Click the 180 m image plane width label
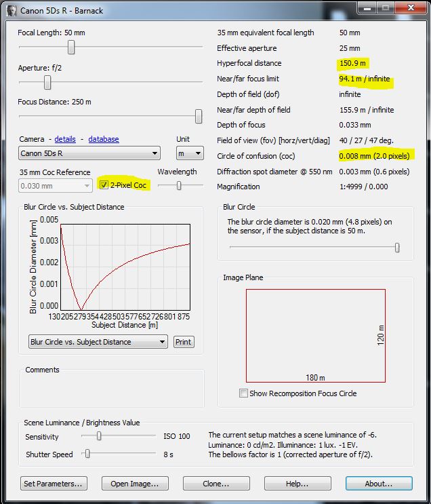 [x=315, y=378]
